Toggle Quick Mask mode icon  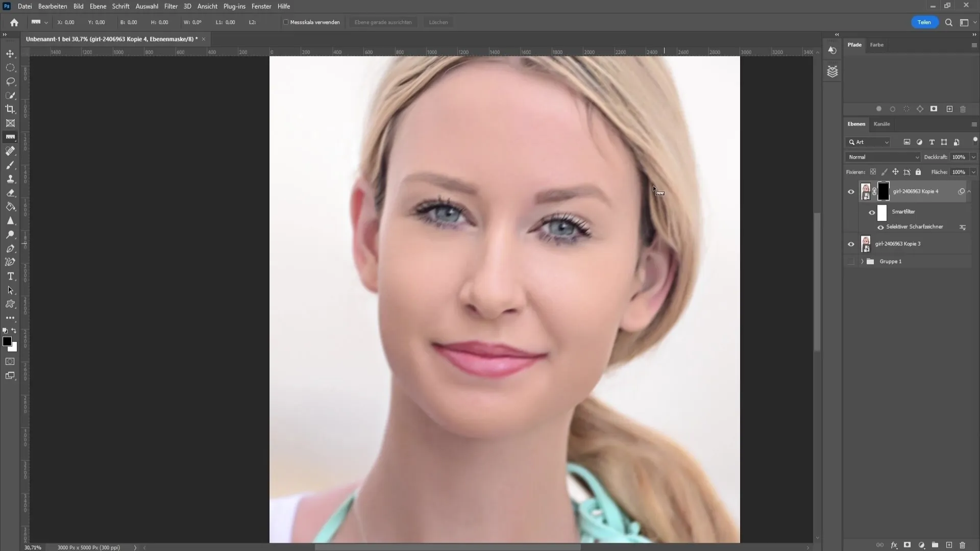click(10, 361)
